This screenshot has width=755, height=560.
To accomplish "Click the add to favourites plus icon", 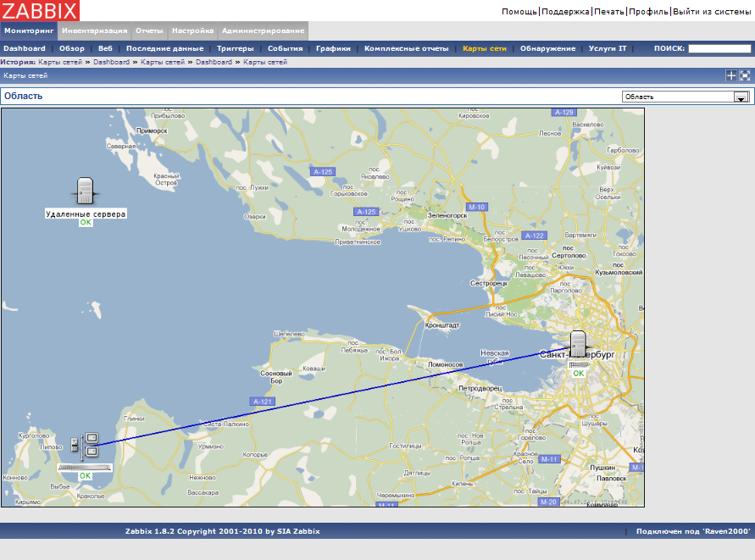I will click(x=731, y=75).
